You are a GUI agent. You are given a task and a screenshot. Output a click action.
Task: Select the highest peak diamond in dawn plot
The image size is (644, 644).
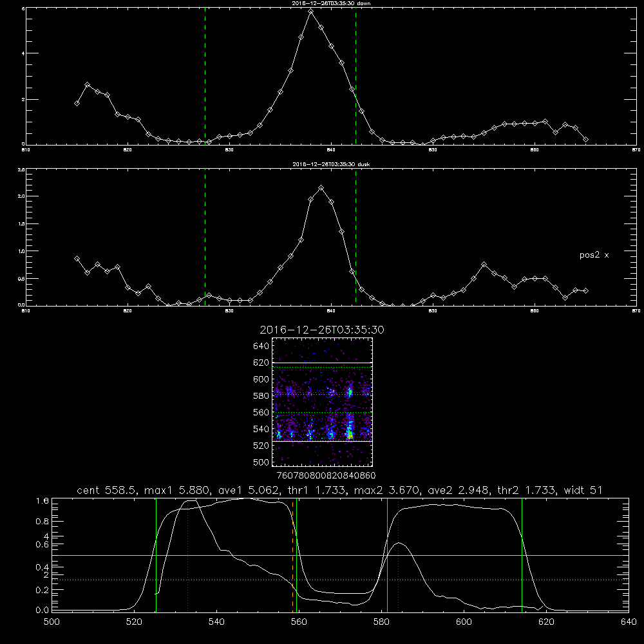tap(311, 12)
